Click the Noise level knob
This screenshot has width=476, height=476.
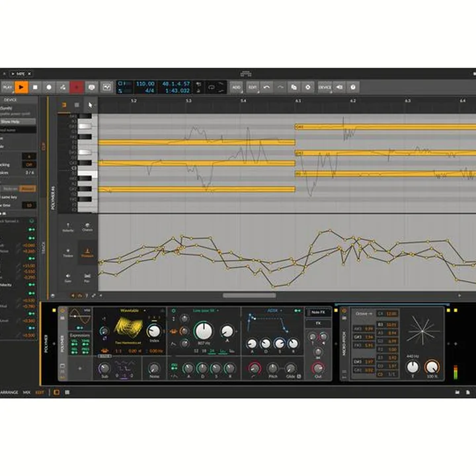[x=154, y=368]
